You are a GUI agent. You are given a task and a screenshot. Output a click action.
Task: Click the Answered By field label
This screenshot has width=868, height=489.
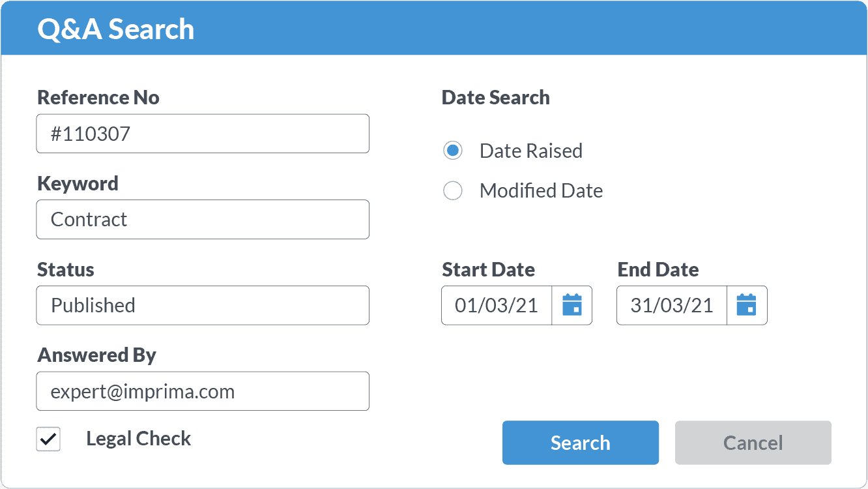click(96, 355)
